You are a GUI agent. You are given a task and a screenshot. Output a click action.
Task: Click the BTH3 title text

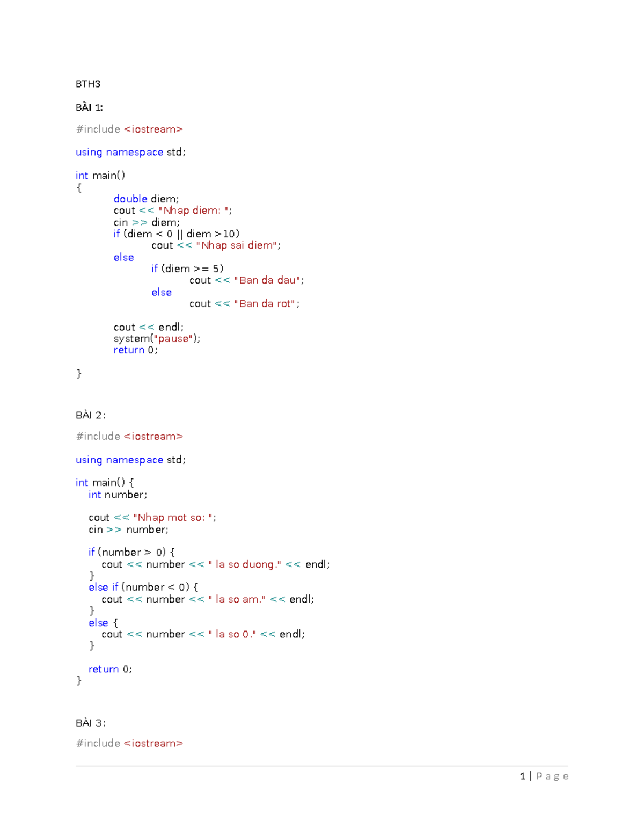88,84
